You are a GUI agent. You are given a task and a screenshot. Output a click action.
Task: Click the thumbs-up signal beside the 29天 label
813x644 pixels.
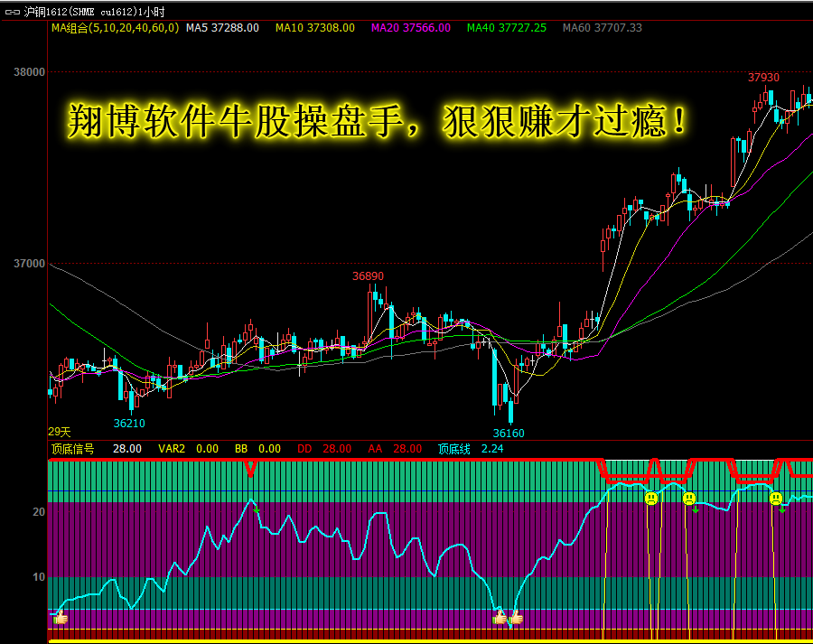61,618
